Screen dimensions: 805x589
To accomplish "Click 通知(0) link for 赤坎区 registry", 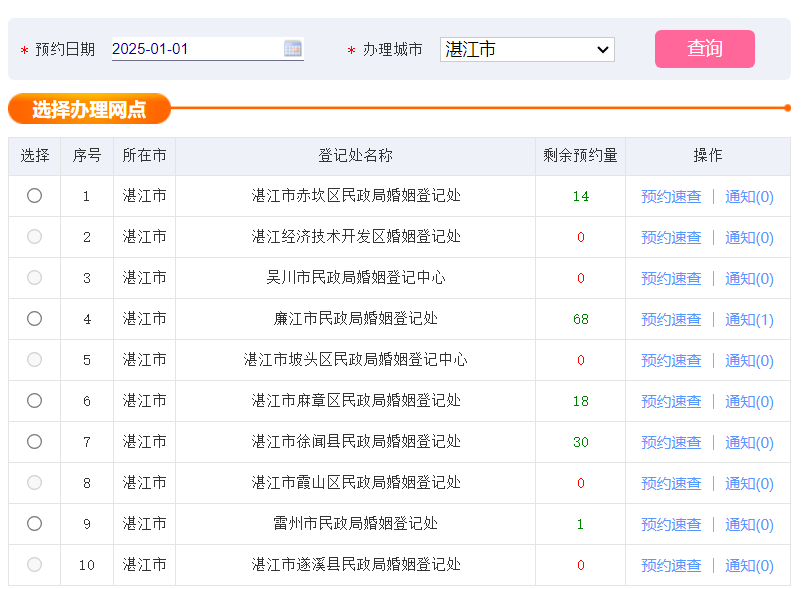I will [749, 197].
